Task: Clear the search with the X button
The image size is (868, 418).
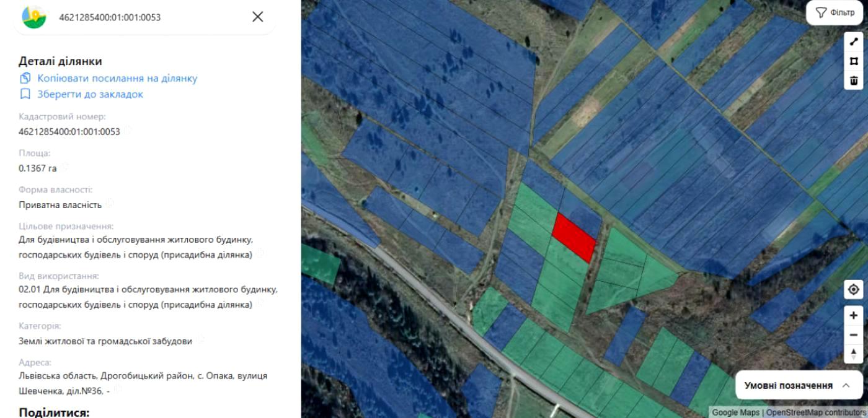Action: point(258,17)
